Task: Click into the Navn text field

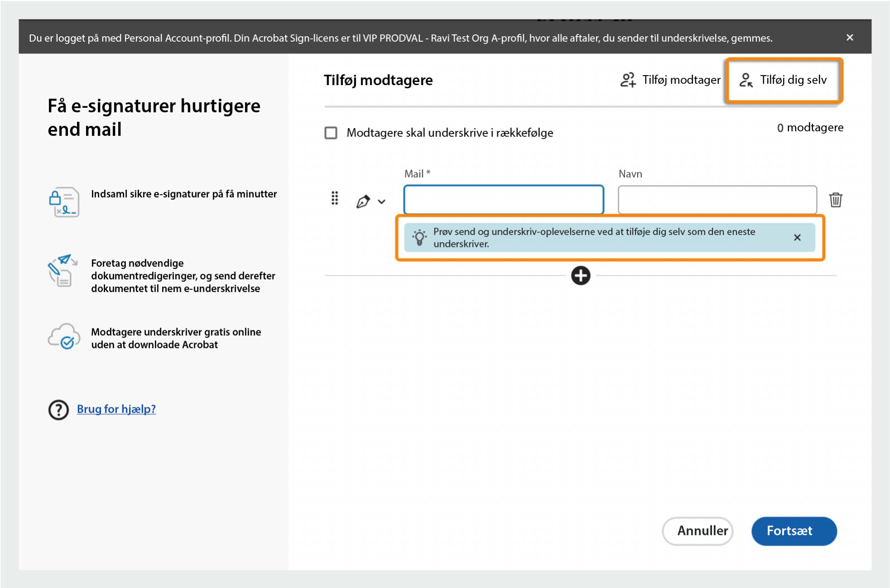Action: (717, 199)
